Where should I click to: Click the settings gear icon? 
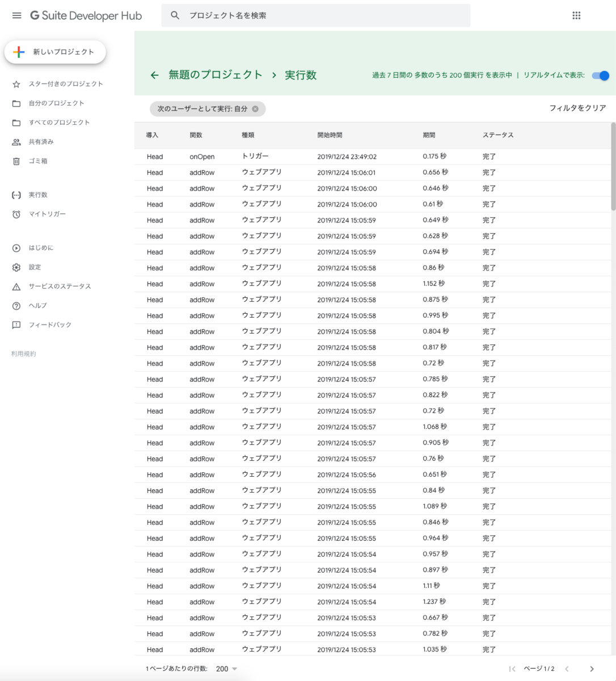(16, 267)
